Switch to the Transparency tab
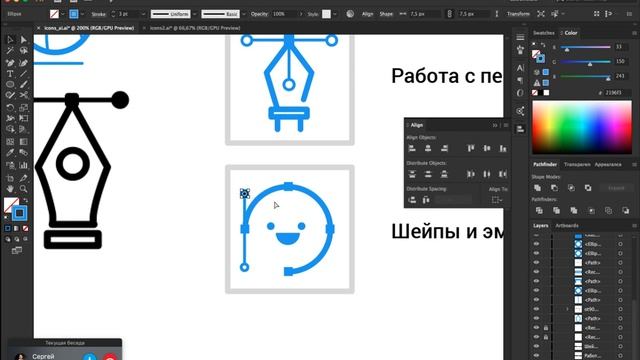640x360 pixels. [577, 164]
